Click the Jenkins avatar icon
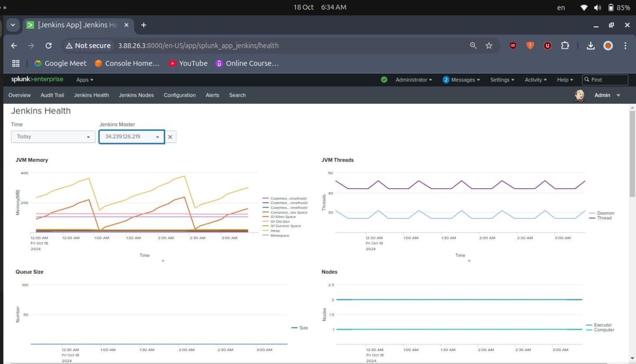636x364 pixels. point(579,95)
